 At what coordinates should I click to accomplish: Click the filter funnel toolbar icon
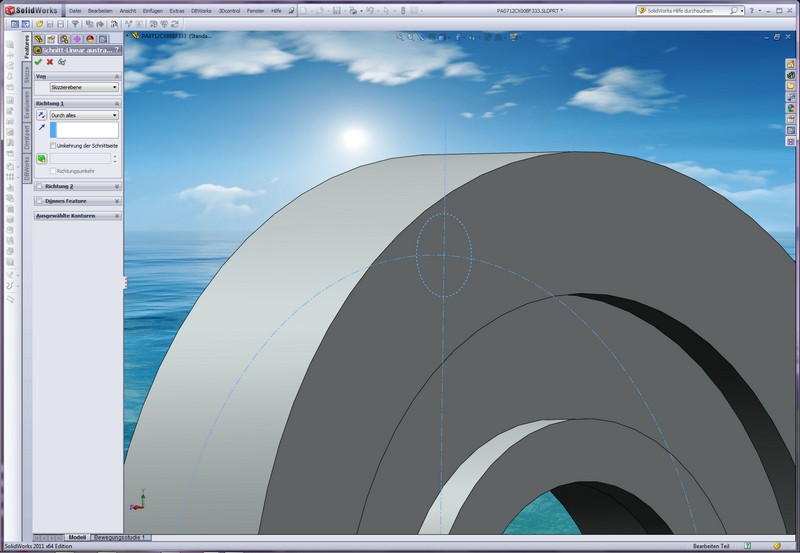(x=75, y=24)
